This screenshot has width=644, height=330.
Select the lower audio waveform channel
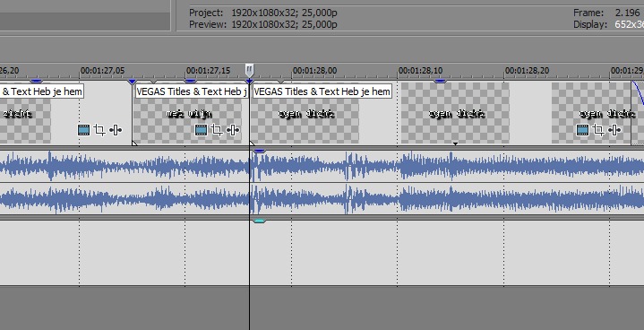coord(322,199)
